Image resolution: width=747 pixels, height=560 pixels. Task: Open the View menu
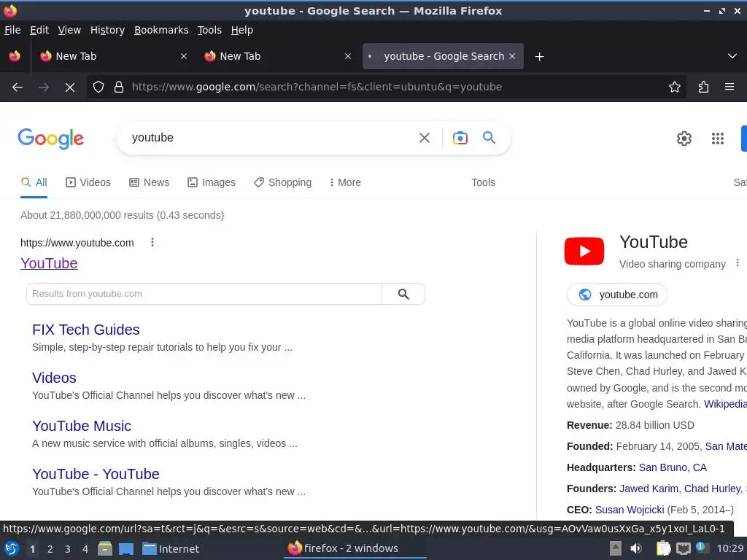[x=69, y=30]
